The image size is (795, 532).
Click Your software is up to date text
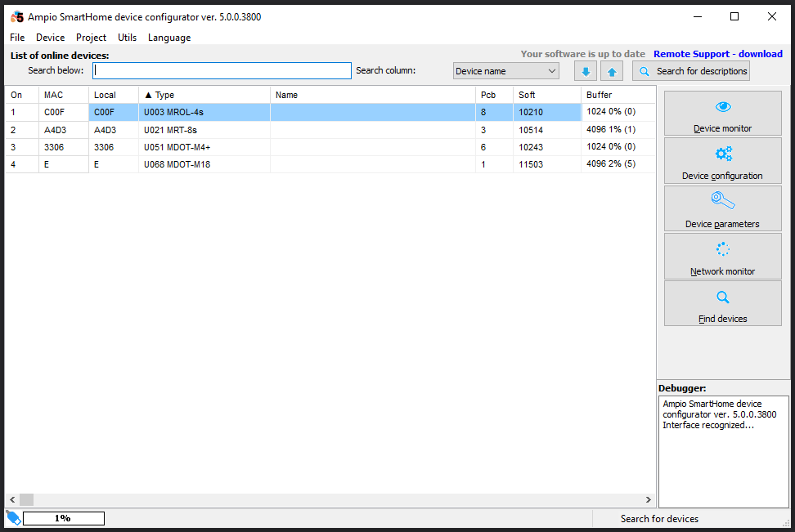582,54
